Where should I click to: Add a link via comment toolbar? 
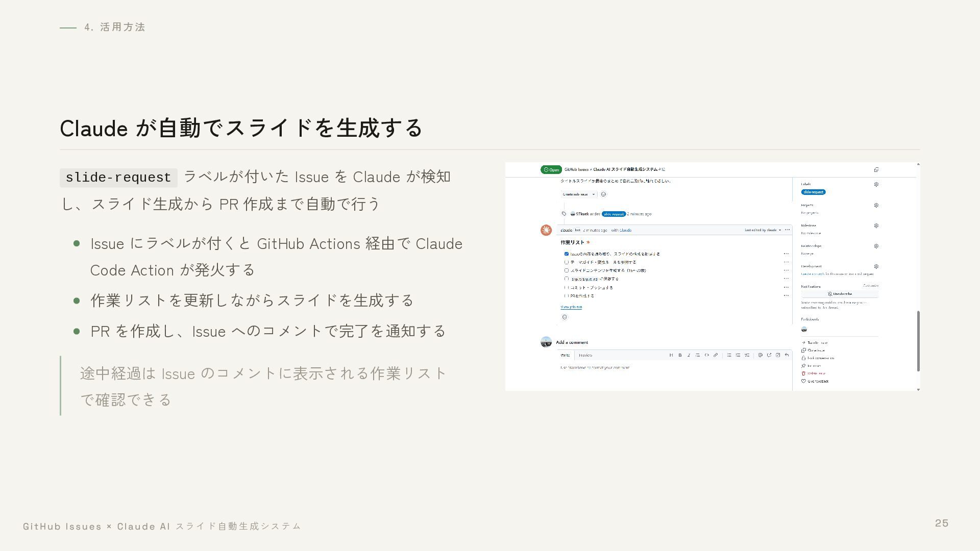tap(716, 355)
